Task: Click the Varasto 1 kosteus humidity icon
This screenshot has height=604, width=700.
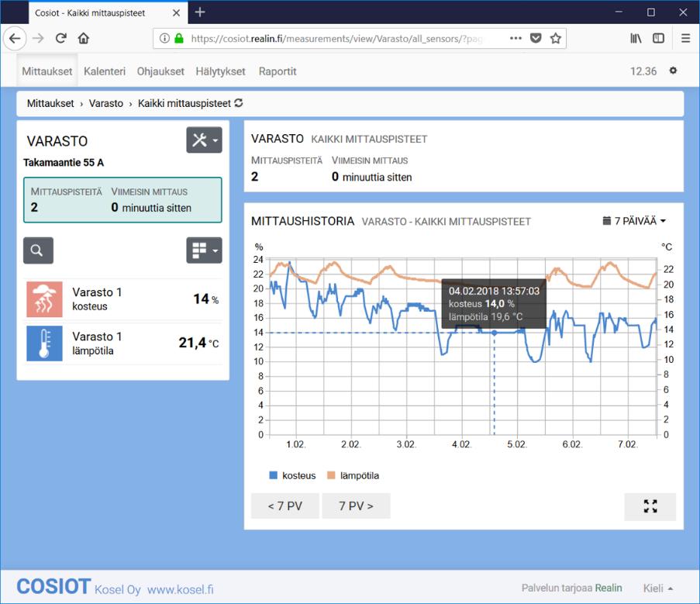Action: click(x=44, y=299)
